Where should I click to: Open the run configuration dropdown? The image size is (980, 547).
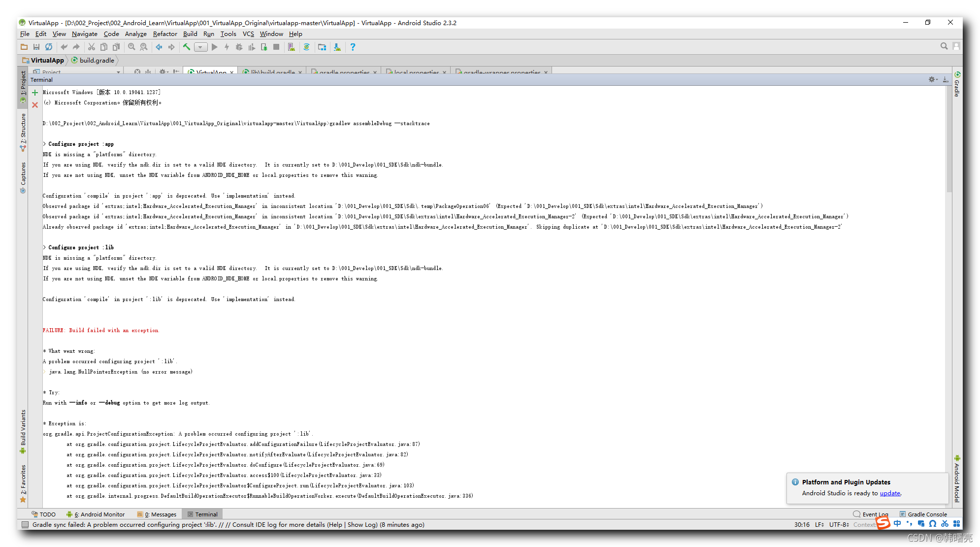pos(200,47)
